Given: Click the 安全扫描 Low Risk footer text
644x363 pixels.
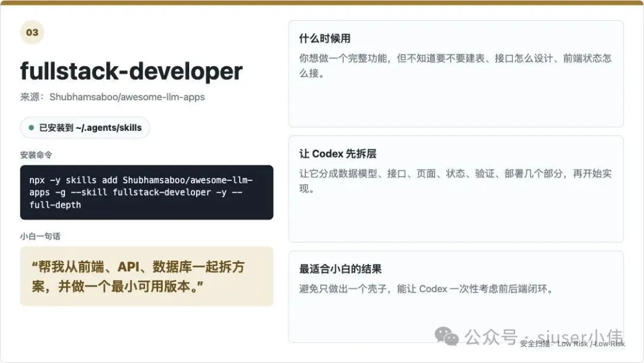Looking at the screenshot, I should (x=572, y=344).
